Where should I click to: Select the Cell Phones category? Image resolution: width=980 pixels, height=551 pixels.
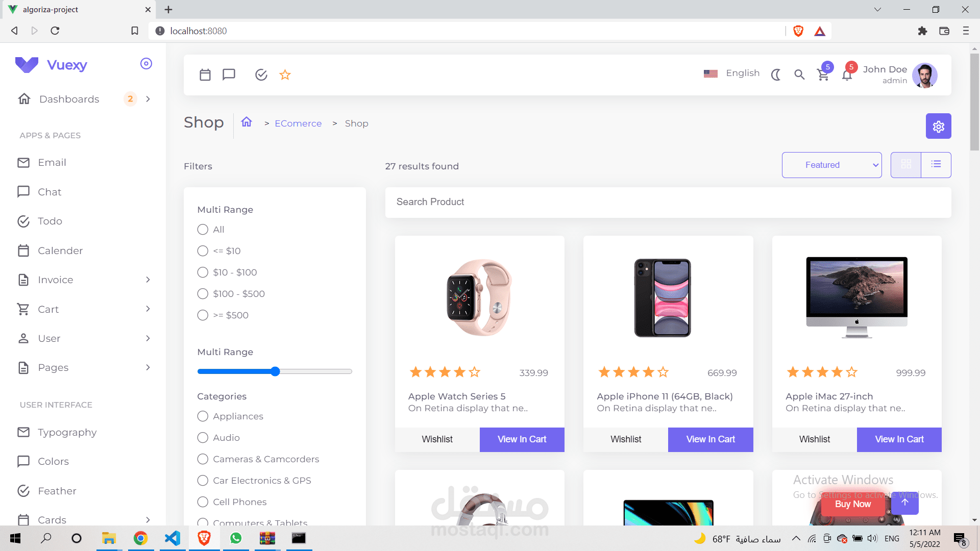(202, 502)
